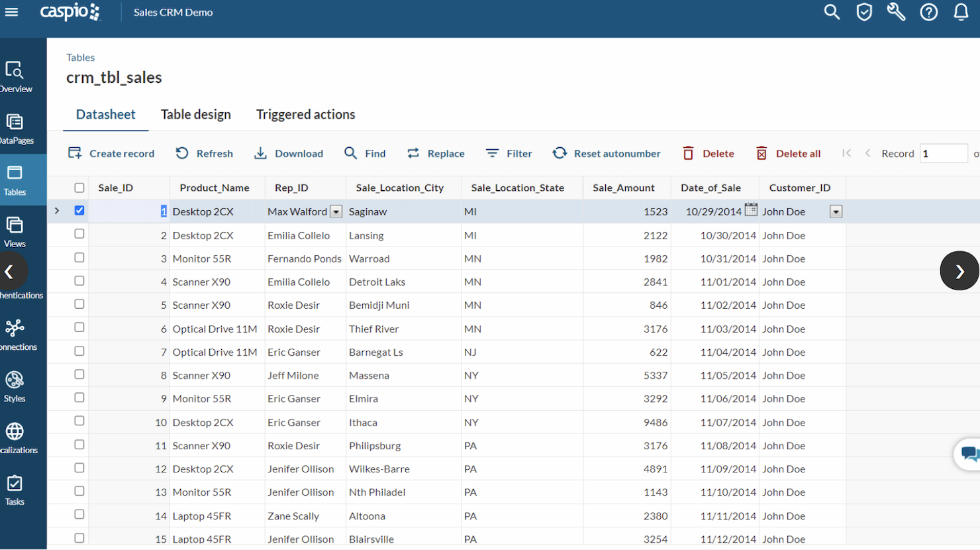
Task: Tick checkbox for Sale_ID 12
Action: pyautogui.click(x=79, y=468)
